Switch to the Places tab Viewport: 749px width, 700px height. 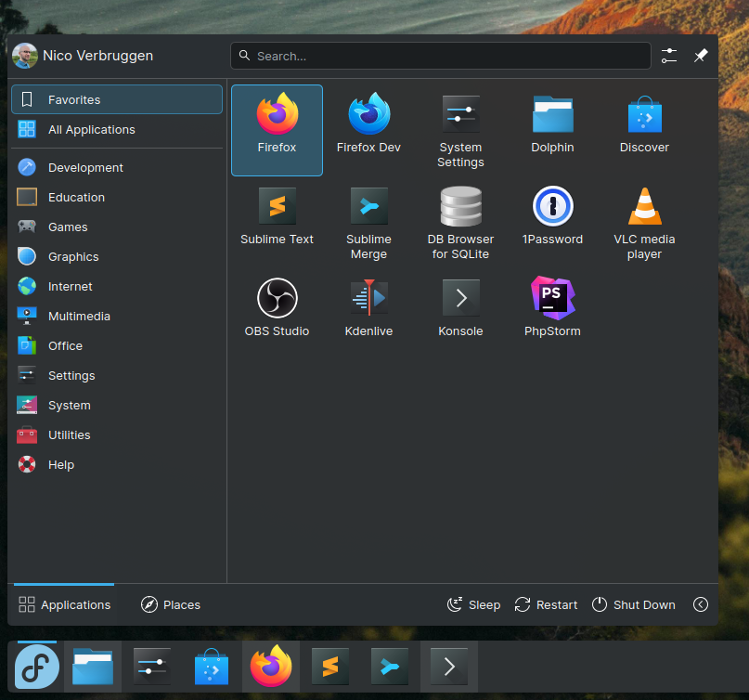171,604
